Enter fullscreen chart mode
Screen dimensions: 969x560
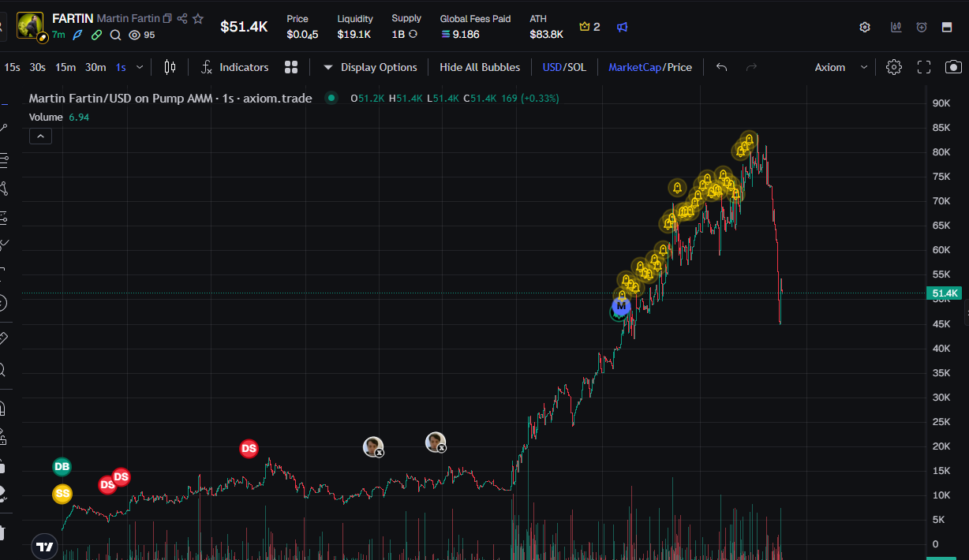[924, 67]
